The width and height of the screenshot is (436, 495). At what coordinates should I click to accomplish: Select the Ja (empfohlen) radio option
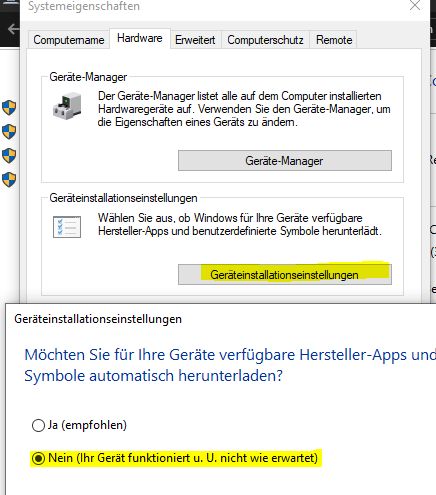(x=38, y=426)
